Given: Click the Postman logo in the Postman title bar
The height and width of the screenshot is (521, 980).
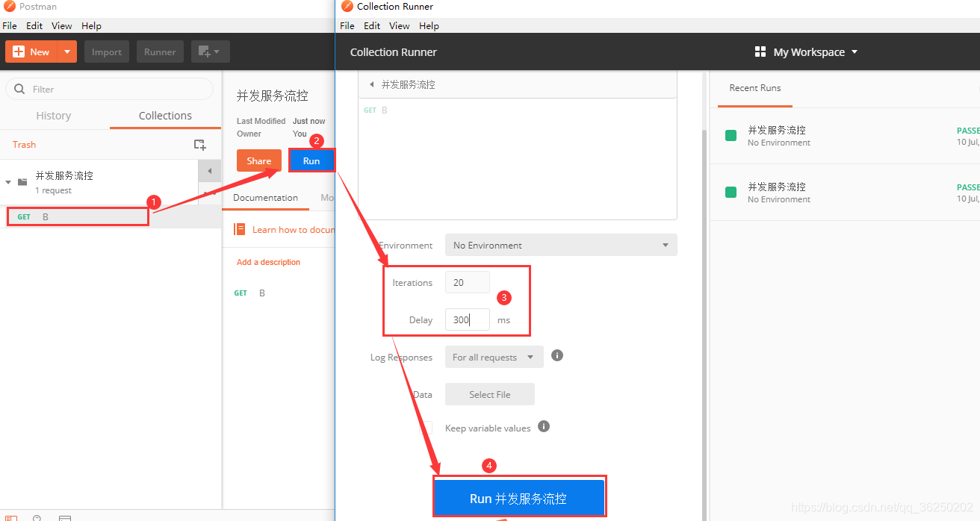Looking at the screenshot, I should pos(10,7).
